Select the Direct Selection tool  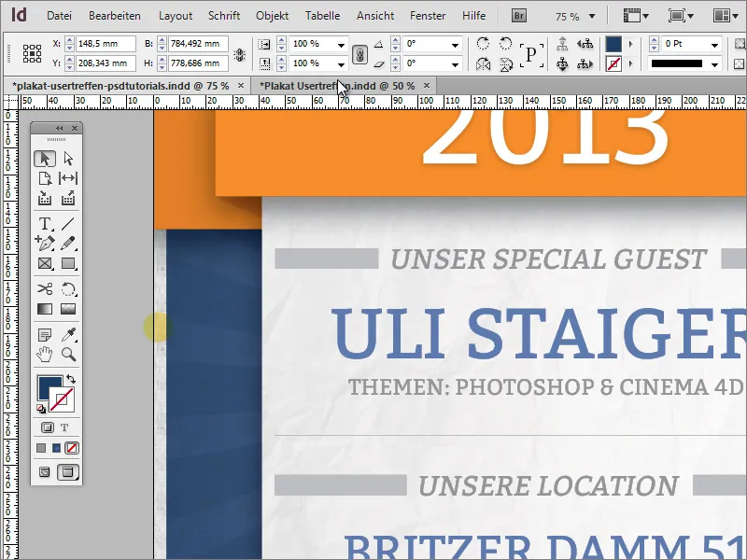coord(68,159)
